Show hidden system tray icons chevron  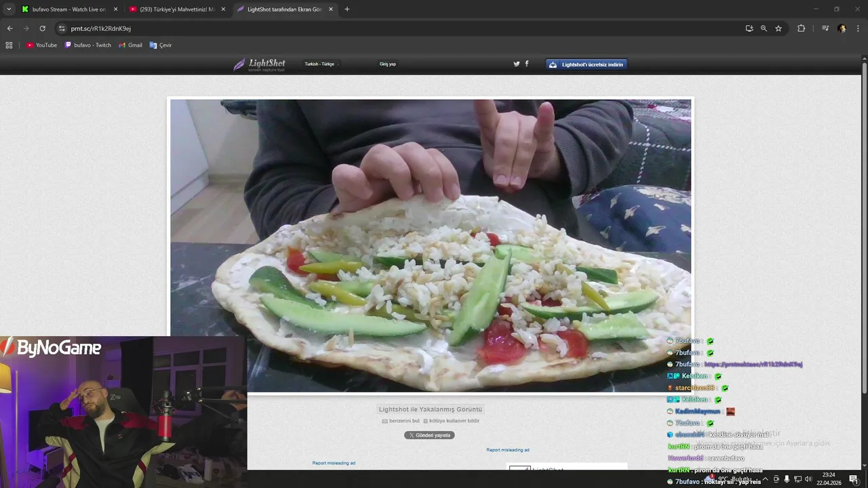point(766,479)
